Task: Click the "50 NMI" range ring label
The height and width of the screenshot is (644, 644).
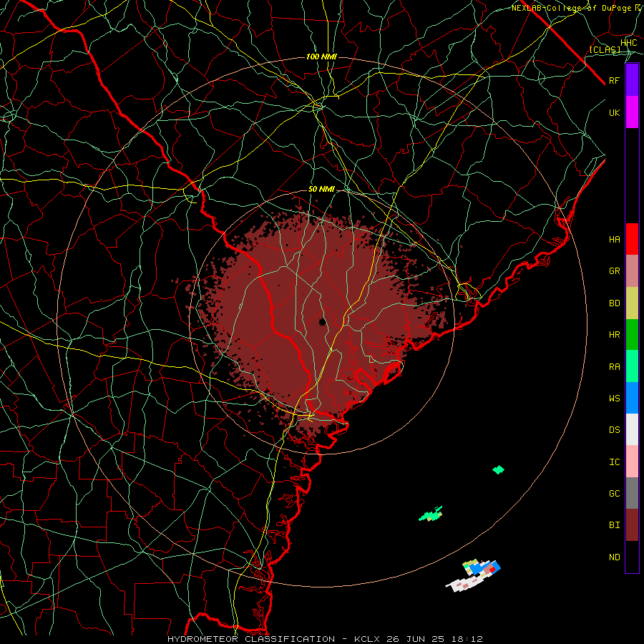Action: coord(321,190)
